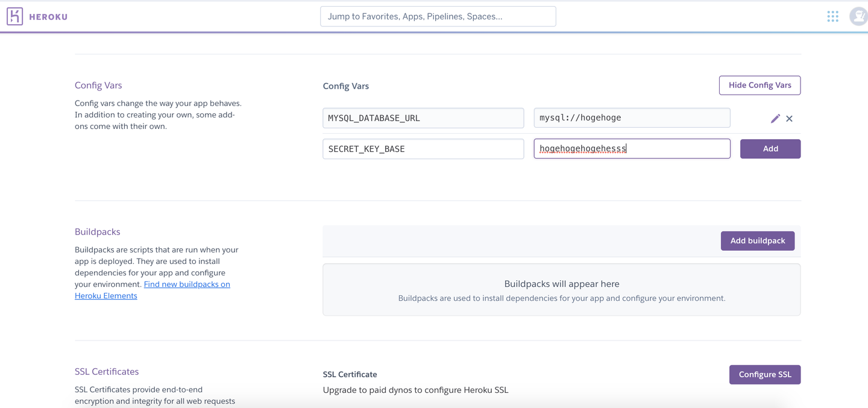Click the SSL Certificates section heading
Image resolution: width=868 pixels, height=408 pixels.
[x=107, y=372]
